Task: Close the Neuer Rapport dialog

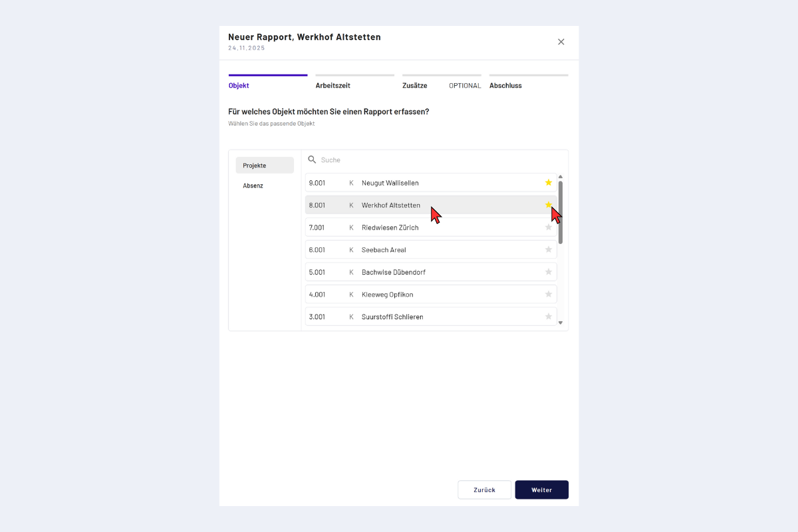Action: 561,42
